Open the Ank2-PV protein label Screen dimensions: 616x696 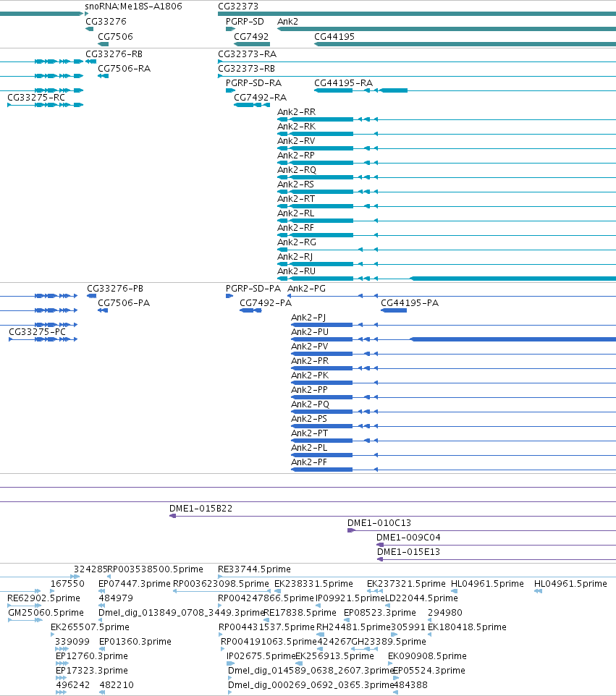(310, 347)
